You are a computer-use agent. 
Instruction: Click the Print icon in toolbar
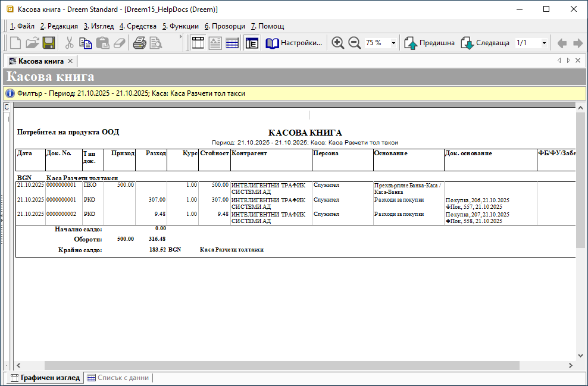point(139,43)
